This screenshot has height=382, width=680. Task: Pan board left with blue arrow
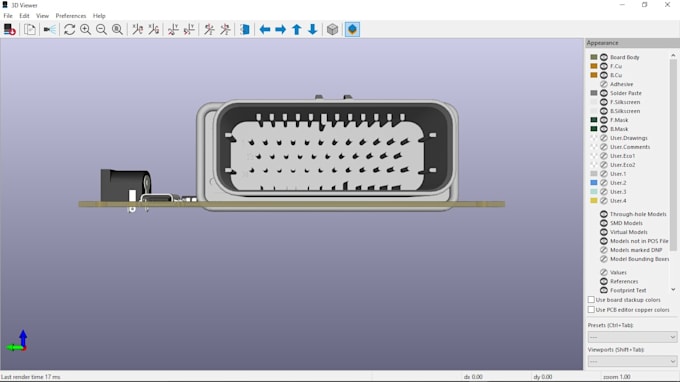[x=265, y=29]
